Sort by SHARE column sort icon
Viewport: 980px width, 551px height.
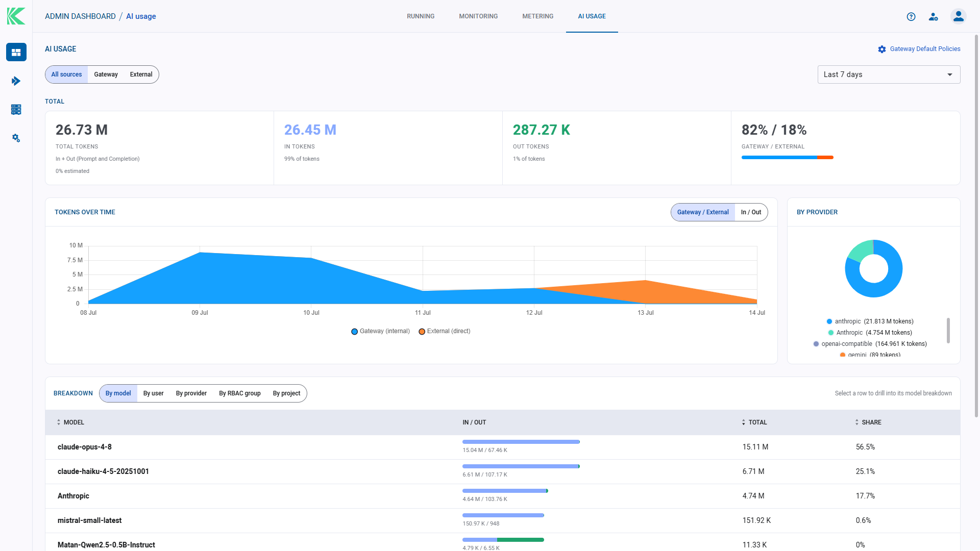tap(857, 422)
